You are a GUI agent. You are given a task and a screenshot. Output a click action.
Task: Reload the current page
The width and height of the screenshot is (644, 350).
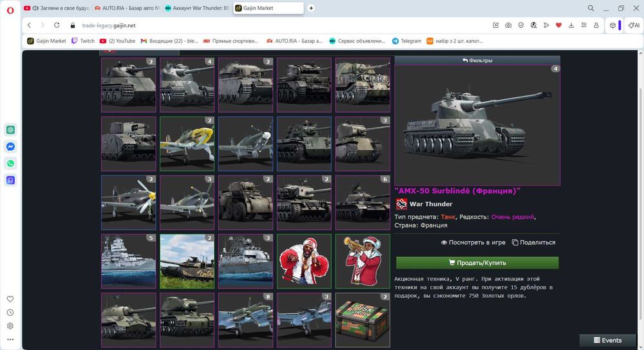tap(57, 25)
